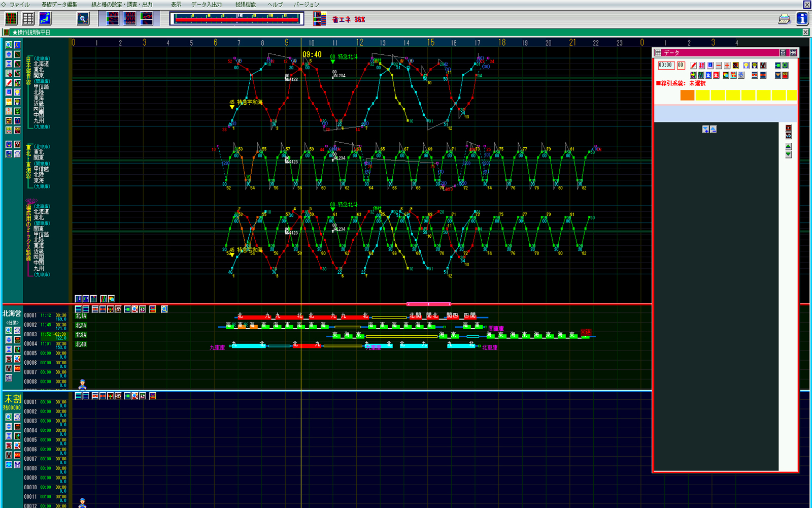
Task: Open the 拡張機能 menu
Action: click(246, 5)
